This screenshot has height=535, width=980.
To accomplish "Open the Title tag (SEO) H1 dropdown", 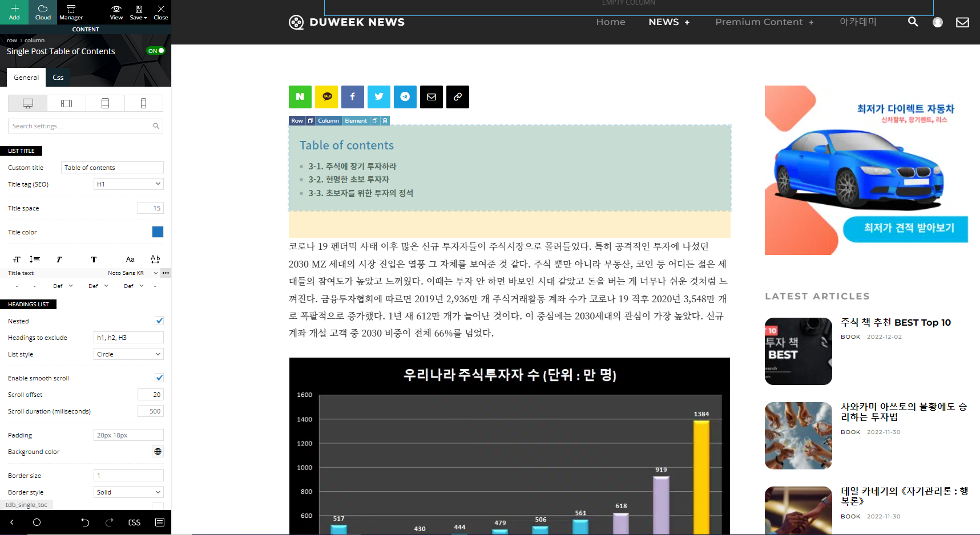I will pyautogui.click(x=128, y=184).
